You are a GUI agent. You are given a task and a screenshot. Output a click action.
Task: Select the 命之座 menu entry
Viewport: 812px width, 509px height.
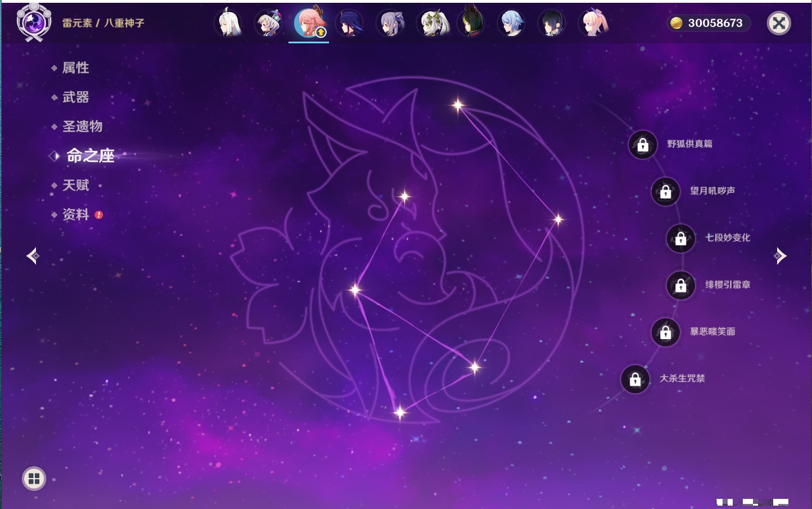point(90,156)
